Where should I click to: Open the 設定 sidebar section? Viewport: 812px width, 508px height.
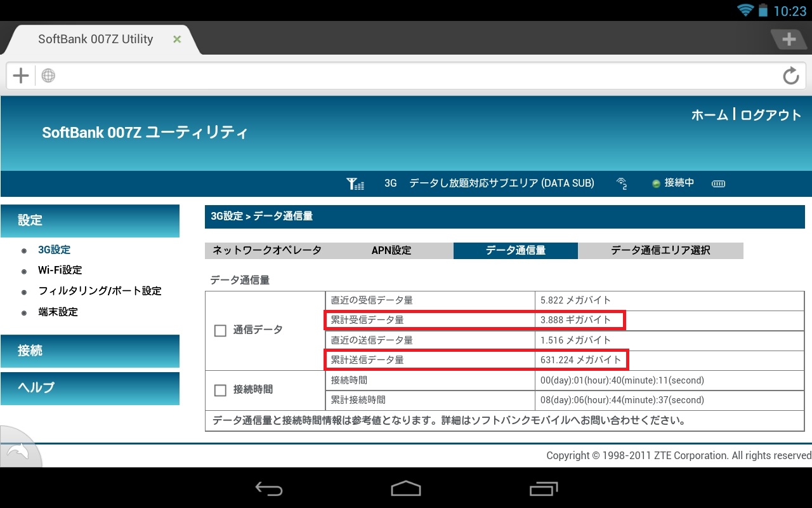tap(90, 220)
